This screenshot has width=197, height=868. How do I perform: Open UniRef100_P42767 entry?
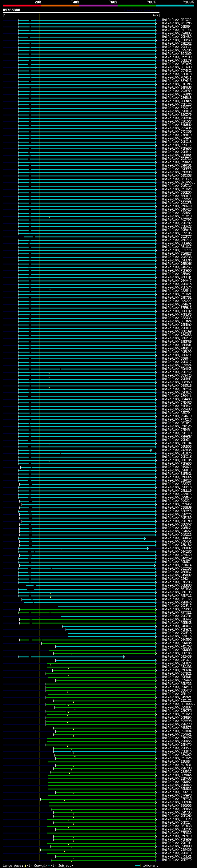tap(177, 647)
